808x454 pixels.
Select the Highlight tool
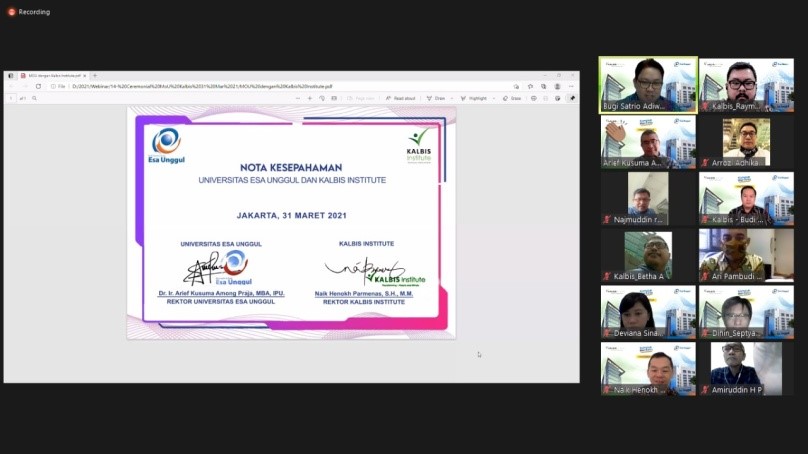pos(474,98)
